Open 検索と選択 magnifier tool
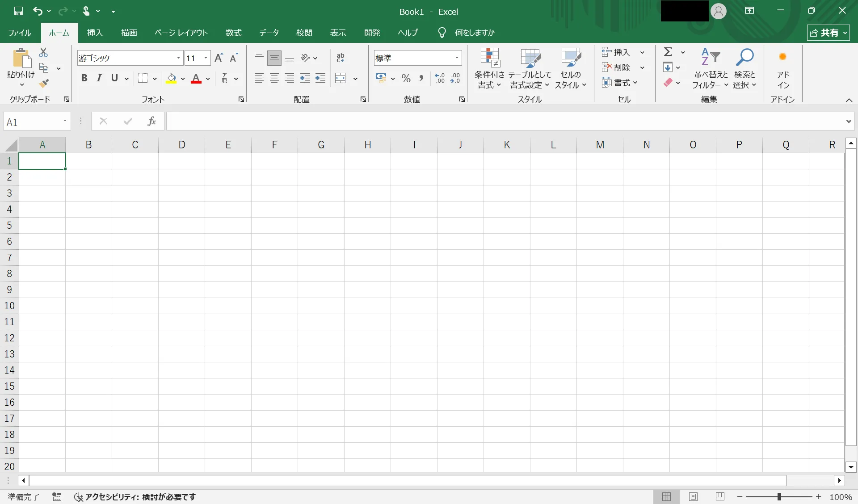Viewport: 858px width, 504px height. click(x=744, y=68)
